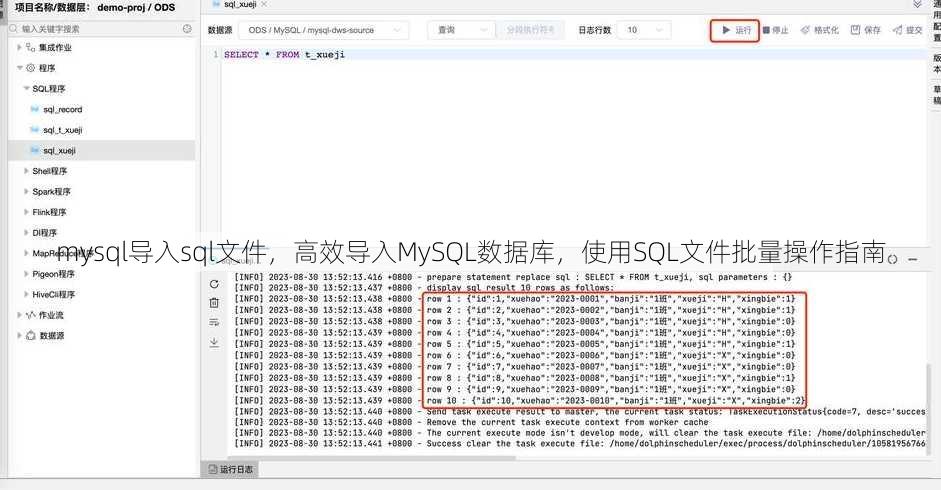Stop execution with 停止 button
Viewport: 941px width, 490px height.
pos(775,30)
